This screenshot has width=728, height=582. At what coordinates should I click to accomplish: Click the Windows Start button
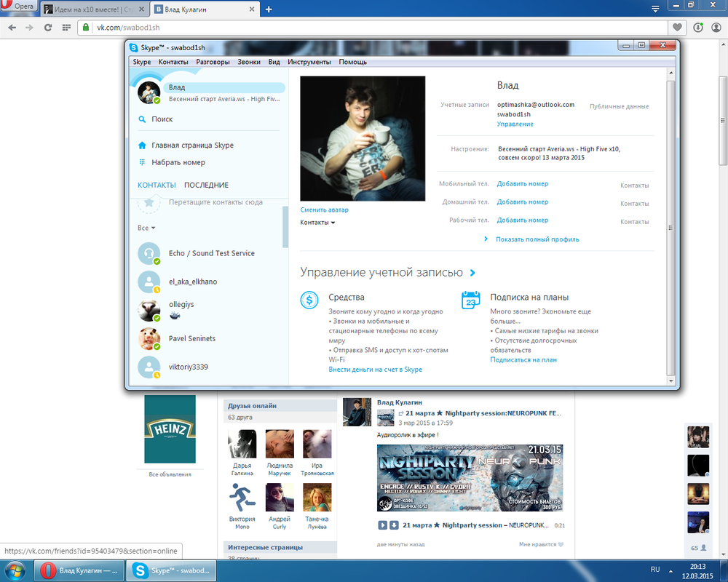(15, 571)
